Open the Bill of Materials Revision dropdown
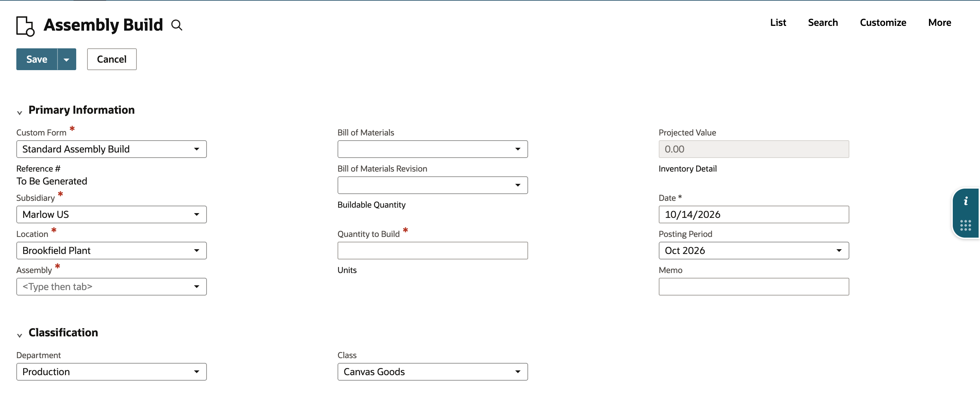This screenshot has width=980, height=399. [432, 186]
